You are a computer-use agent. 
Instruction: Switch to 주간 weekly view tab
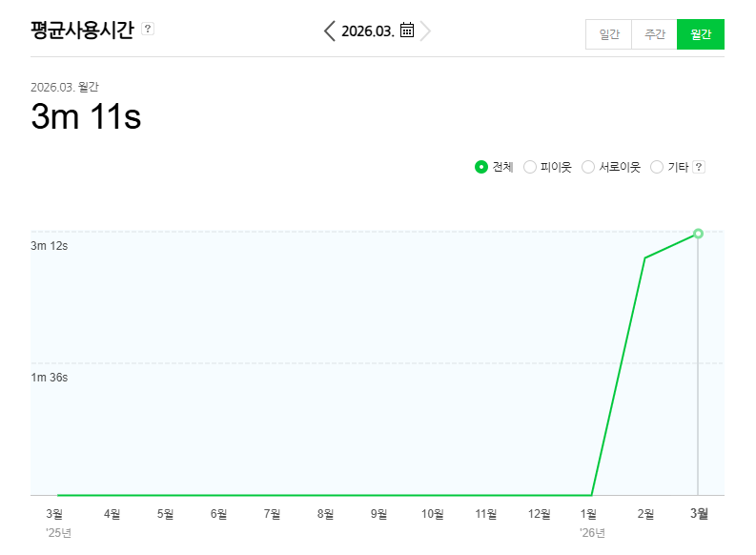pos(655,34)
